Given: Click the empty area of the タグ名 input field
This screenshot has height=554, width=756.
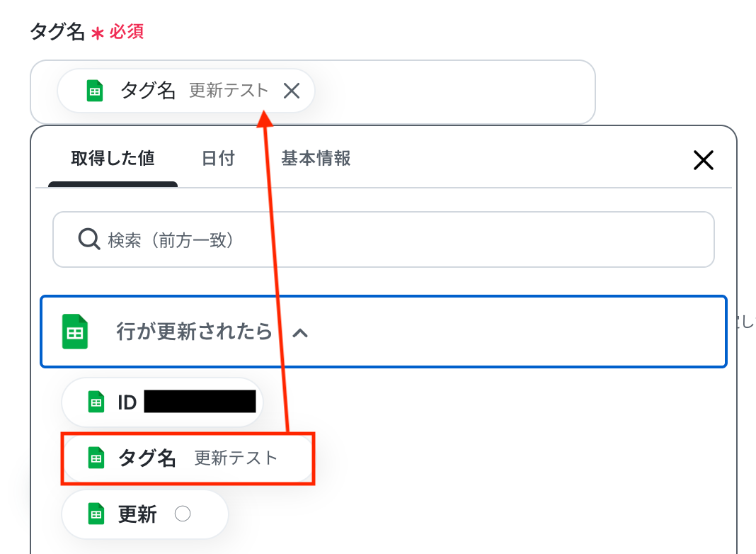Looking at the screenshot, I should pos(453,92).
